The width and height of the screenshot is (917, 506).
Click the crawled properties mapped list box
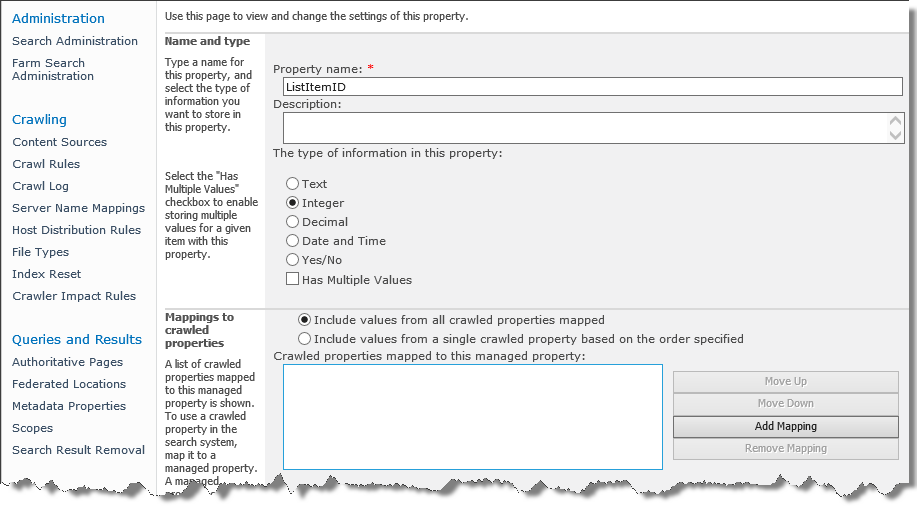click(x=472, y=416)
